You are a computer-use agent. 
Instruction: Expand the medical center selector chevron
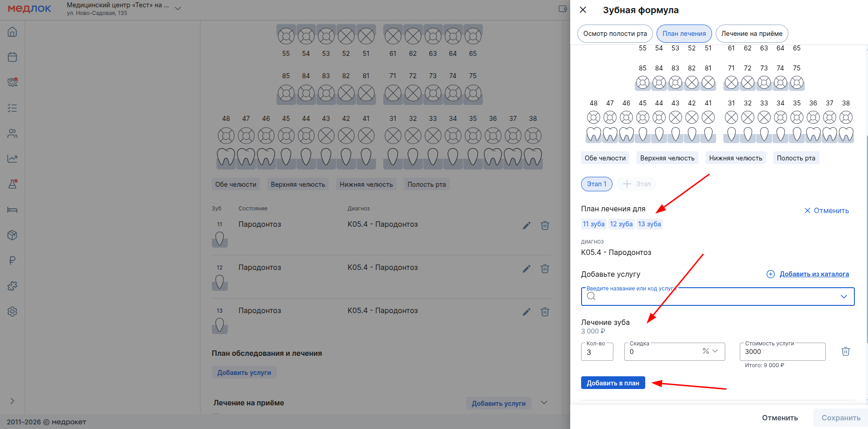(x=178, y=9)
